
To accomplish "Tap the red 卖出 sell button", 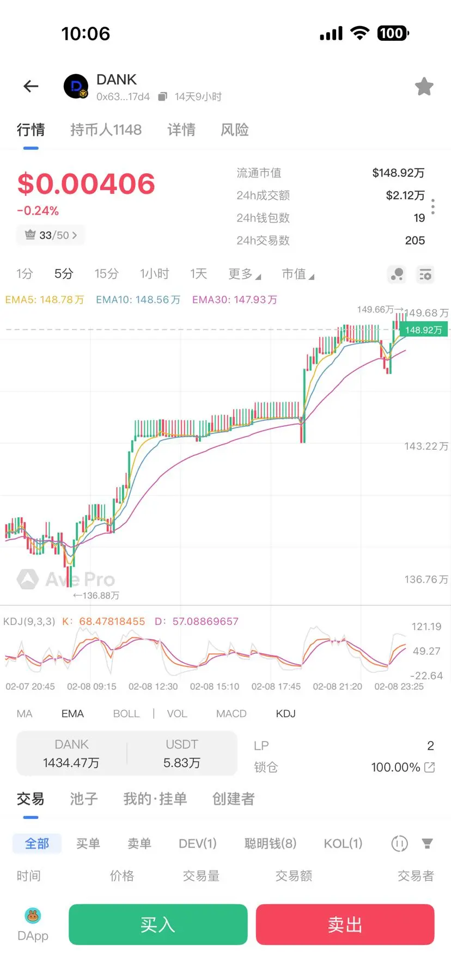I will click(x=345, y=924).
